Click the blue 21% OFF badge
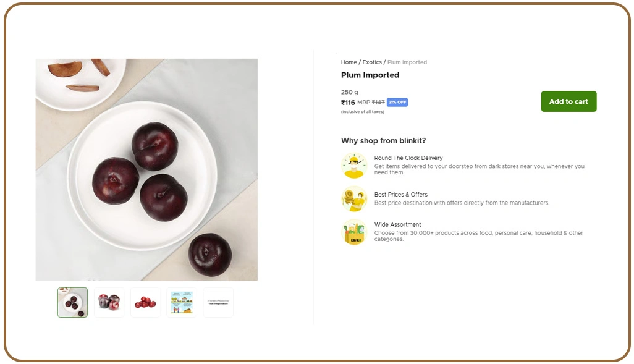634x364 pixels. click(x=397, y=102)
